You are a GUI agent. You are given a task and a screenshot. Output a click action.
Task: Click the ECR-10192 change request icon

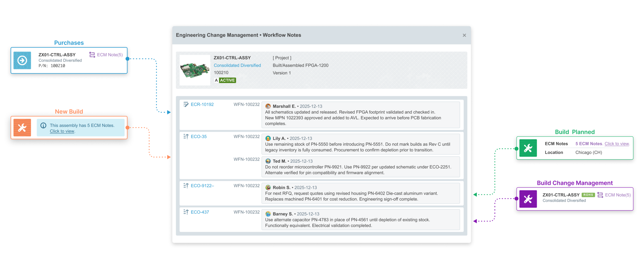(x=186, y=105)
